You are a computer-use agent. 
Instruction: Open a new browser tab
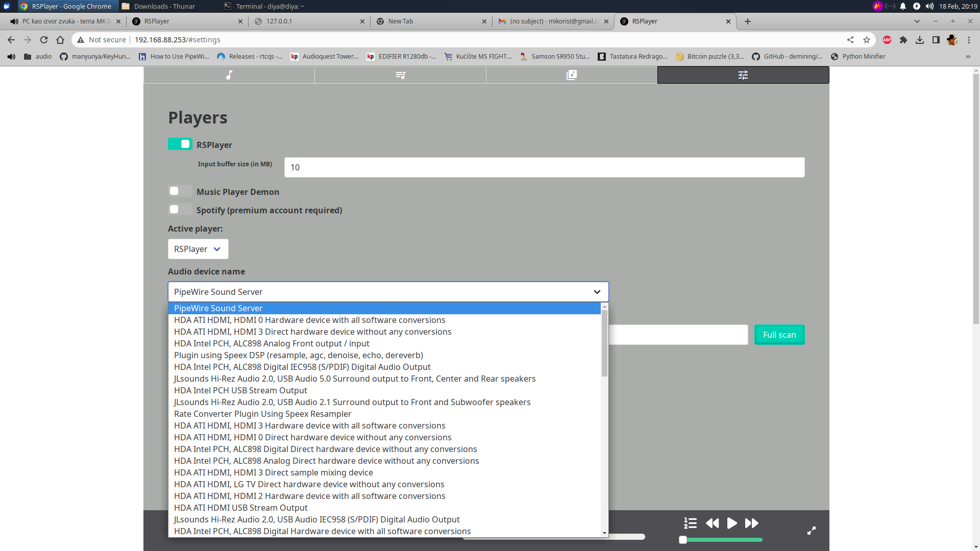(748, 21)
